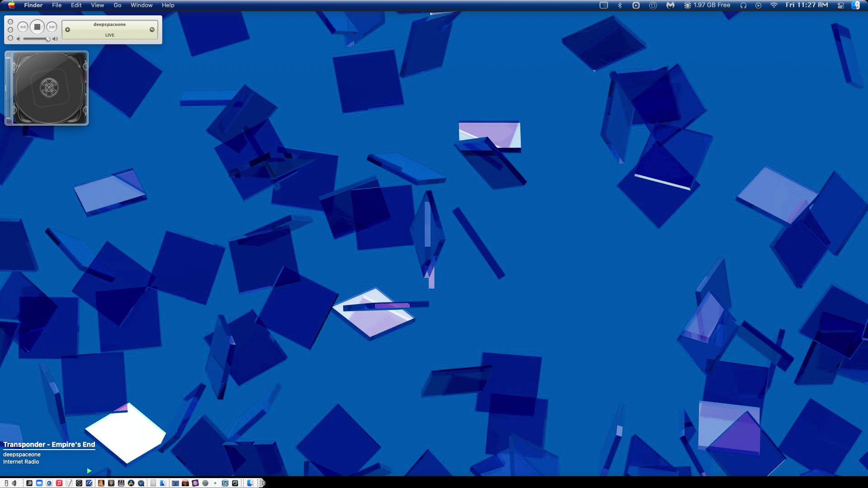Open Time Machine icon in dock
Viewport: 868px width, 488px height.
235,483
